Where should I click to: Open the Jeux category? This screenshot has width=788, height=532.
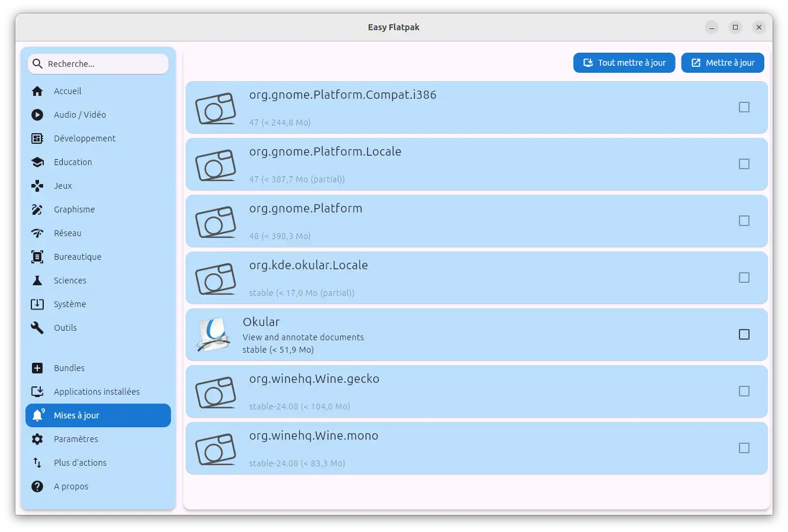pos(98,186)
